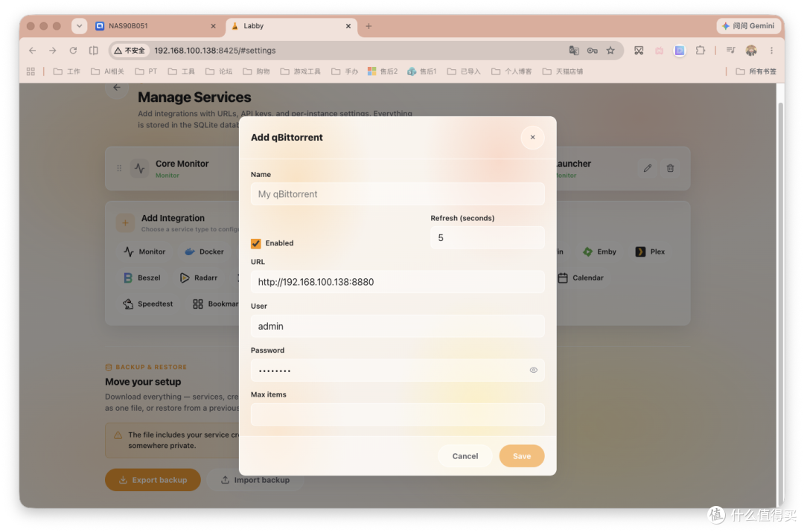Show password with the eye icon

[533, 370]
